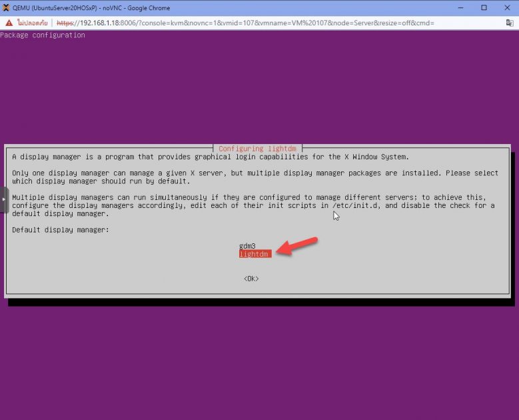
Task: Click the 'Default display manager:' label
Action: (61, 229)
